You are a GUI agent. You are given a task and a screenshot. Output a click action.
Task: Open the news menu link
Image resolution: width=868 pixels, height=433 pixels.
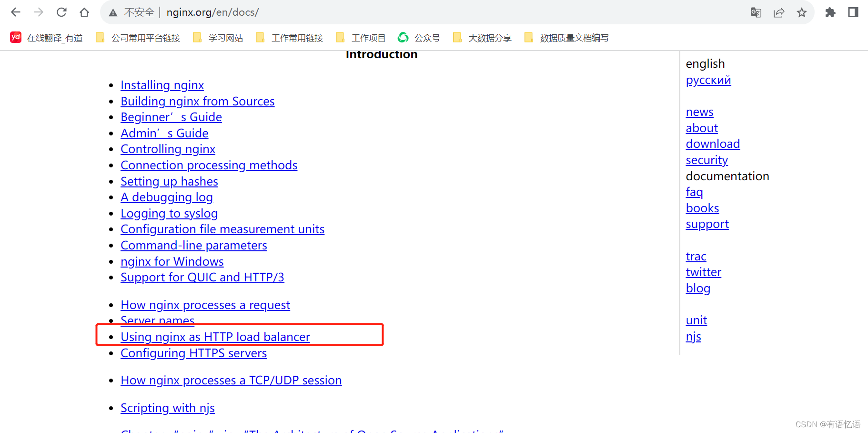700,112
